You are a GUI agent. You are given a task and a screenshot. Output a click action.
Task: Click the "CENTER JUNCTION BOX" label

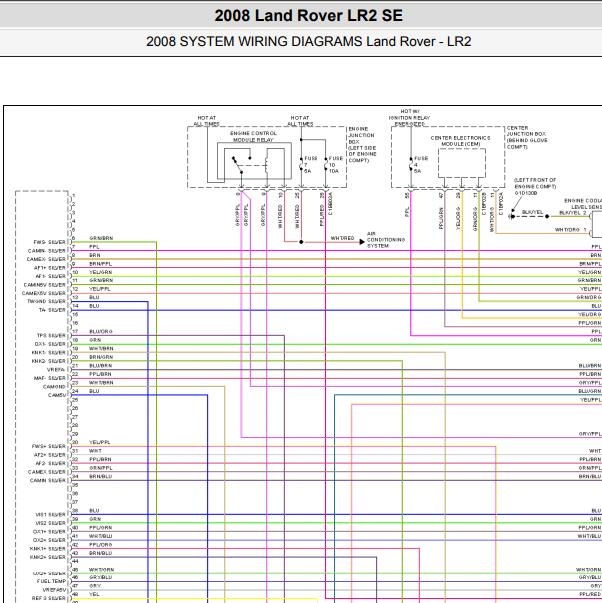525,131
